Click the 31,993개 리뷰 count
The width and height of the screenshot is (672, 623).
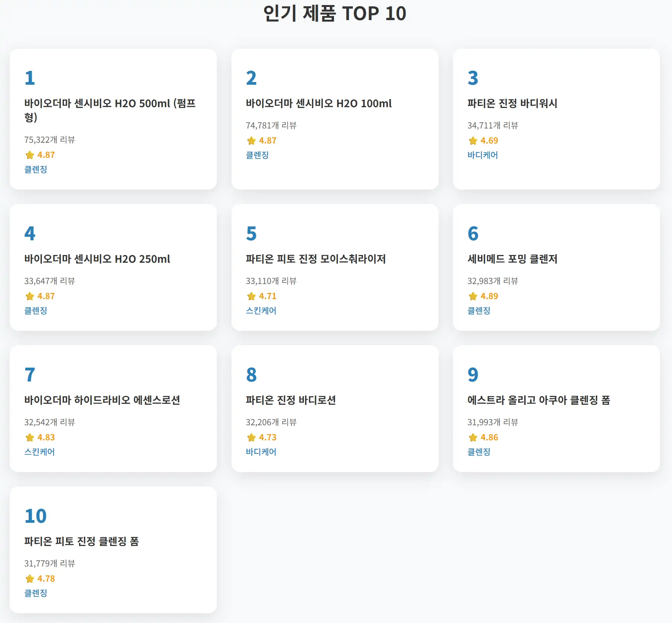click(x=492, y=422)
